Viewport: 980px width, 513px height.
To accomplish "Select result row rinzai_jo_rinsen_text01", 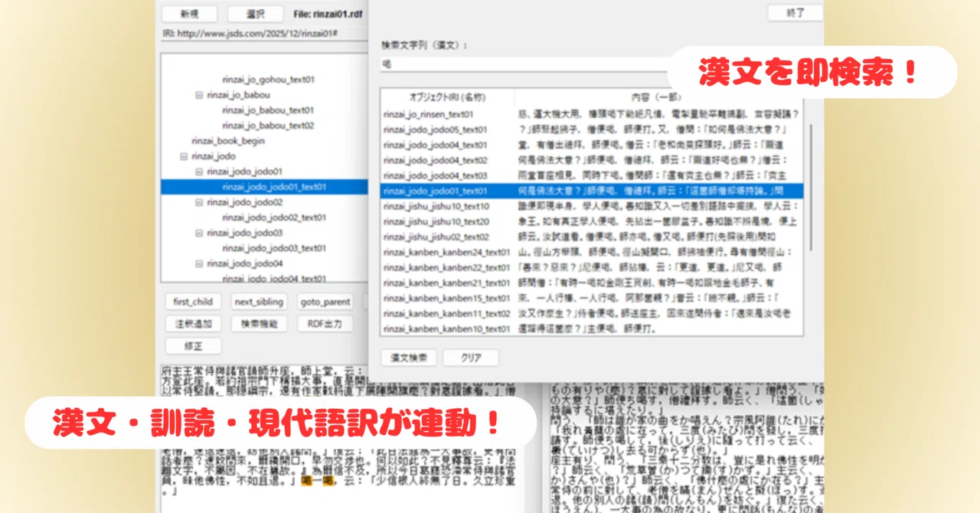I will click(591, 114).
